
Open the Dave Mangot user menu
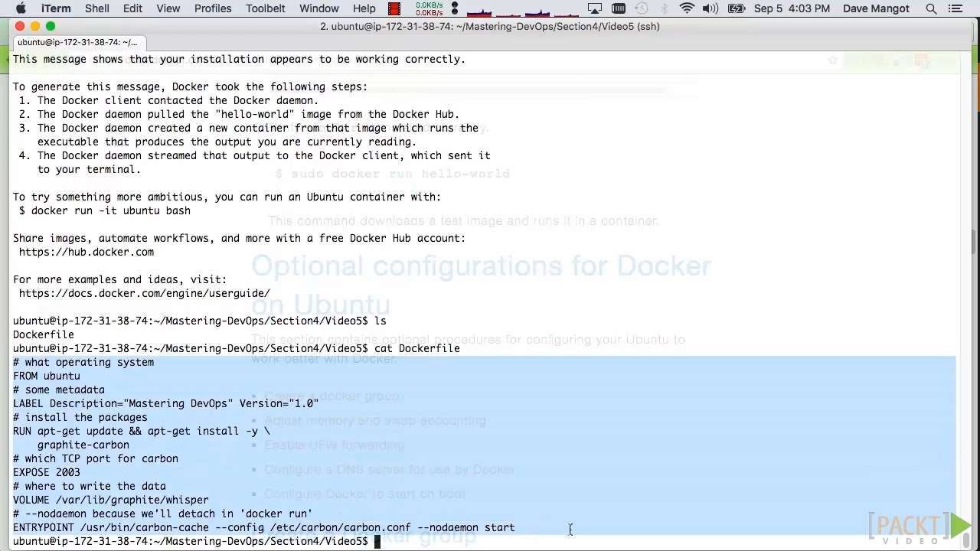coord(876,8)
